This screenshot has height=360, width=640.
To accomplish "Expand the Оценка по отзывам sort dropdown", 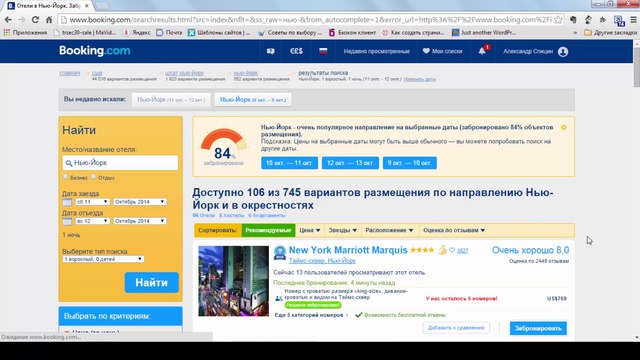I will pyautogui.click(x=454, y=230).
